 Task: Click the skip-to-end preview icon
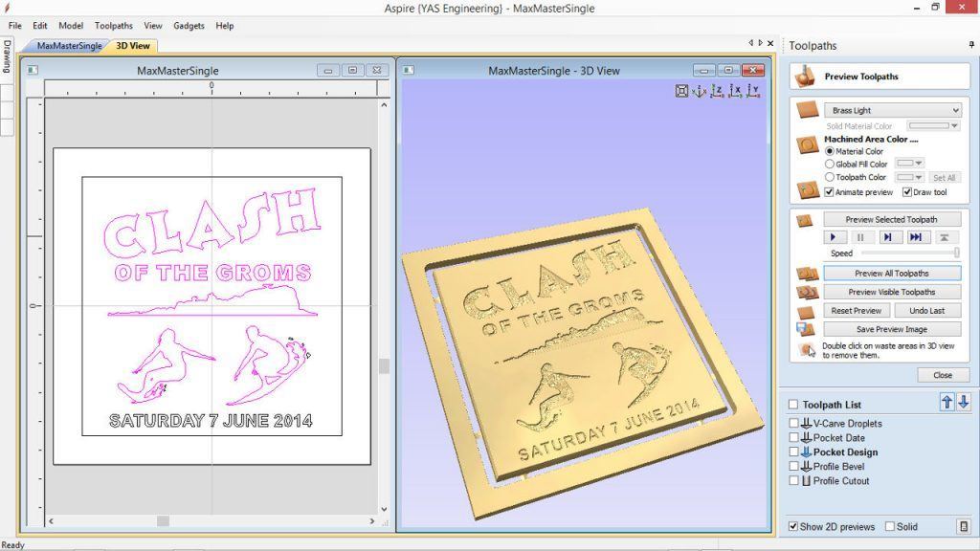(916, 237)
